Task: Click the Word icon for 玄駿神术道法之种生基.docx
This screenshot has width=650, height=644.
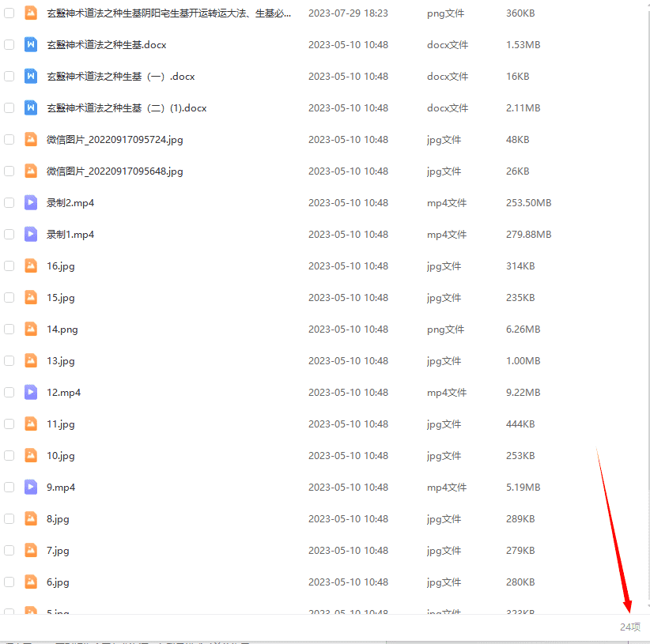Action: pyautogui.click(x=31, y=45)
